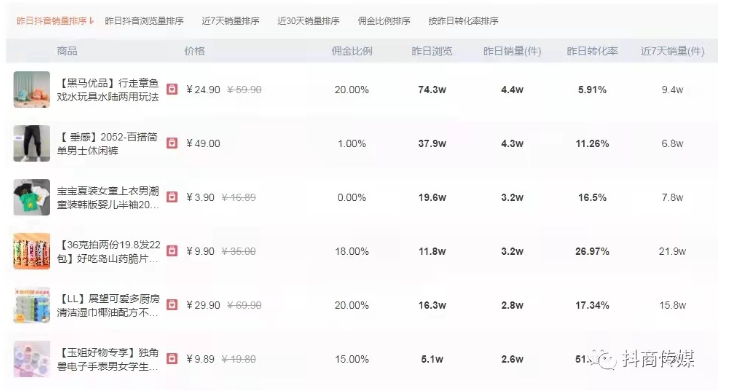Select the ¥49.00 price value

pos(203,143)
